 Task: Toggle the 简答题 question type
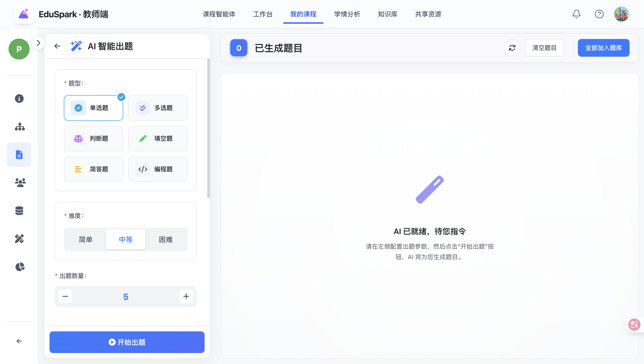tap(94, 169)
